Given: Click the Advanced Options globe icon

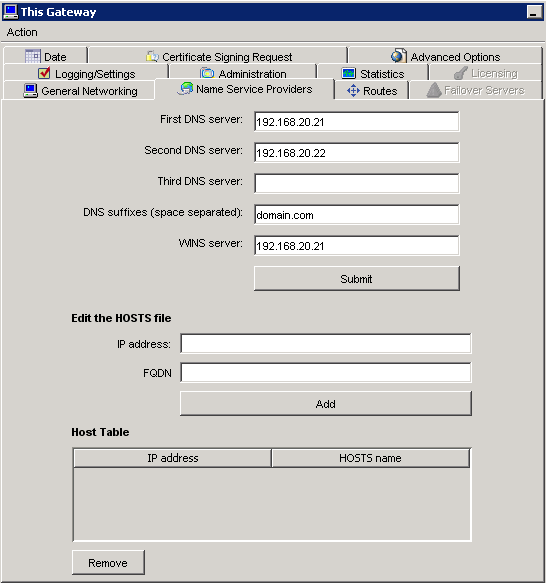Looking at the screenshot, I should click(x=399, y=56).
